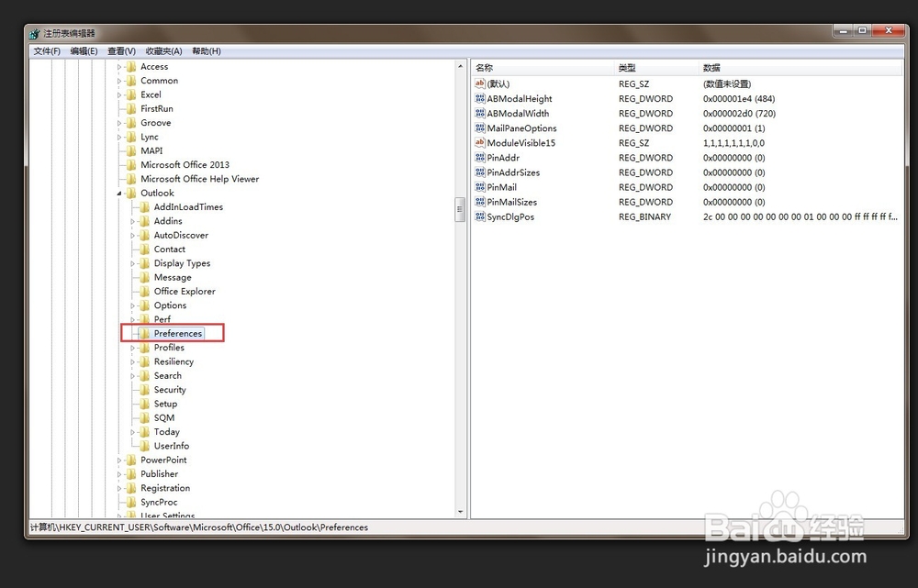Click the Excel key folder icon

(x=131, y=94)
